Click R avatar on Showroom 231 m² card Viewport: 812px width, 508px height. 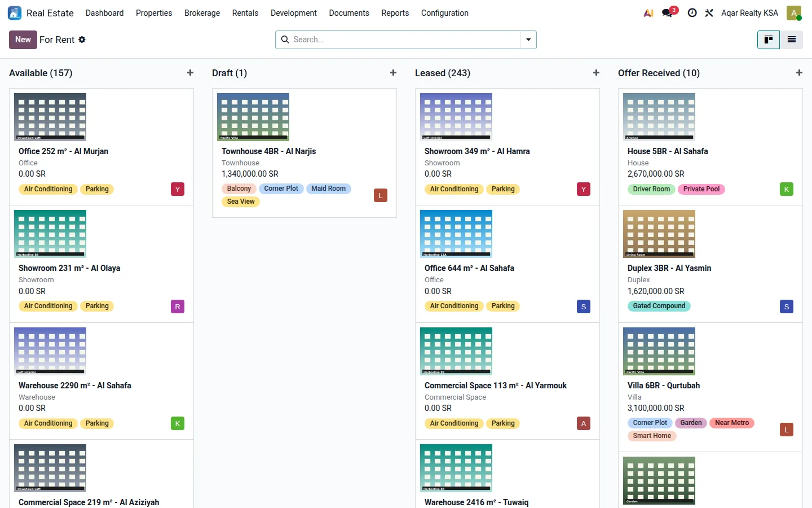(178, 306)
